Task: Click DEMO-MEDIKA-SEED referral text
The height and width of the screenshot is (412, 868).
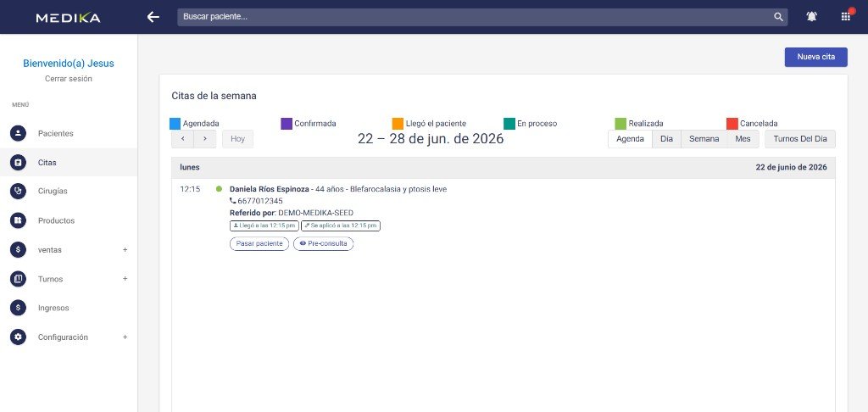Action: (315, 213)
